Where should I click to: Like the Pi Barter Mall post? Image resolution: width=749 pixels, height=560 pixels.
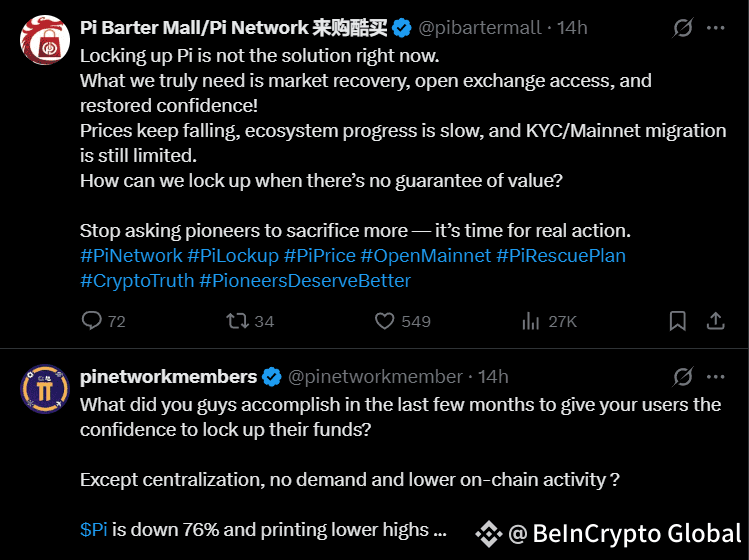click(385, 321)
